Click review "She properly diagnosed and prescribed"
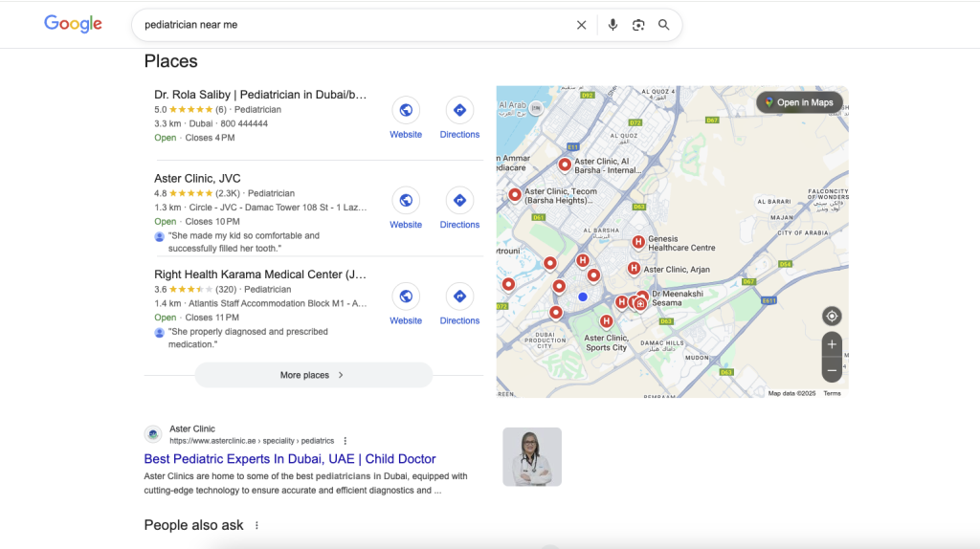980x549 pixels. (248, 338)
